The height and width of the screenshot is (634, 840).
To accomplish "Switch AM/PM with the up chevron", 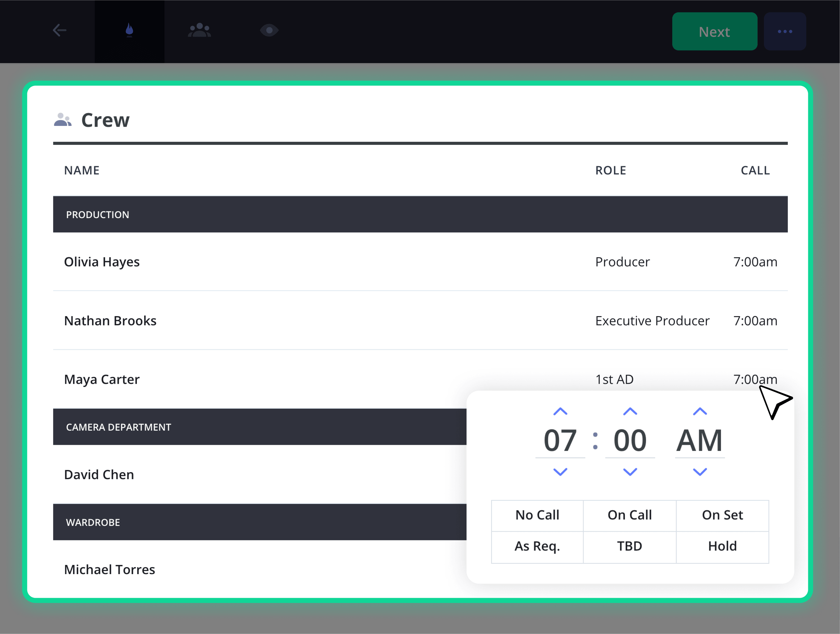I will click(x=700, y=411).
